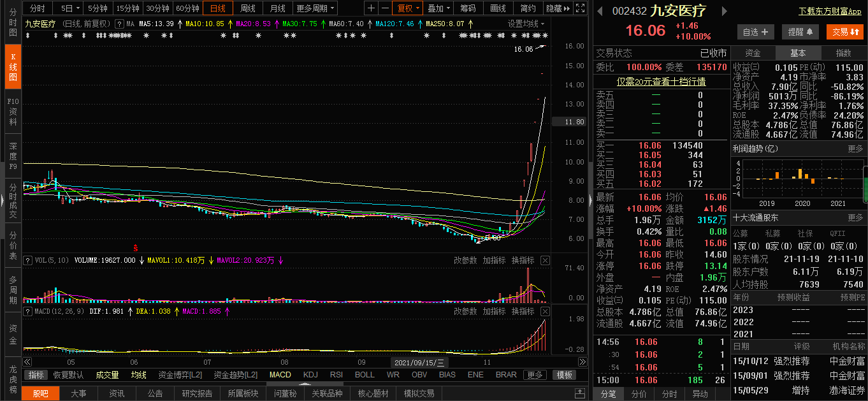Select the RSI indicator
This screenshot has width=868, height=401.
336,375
